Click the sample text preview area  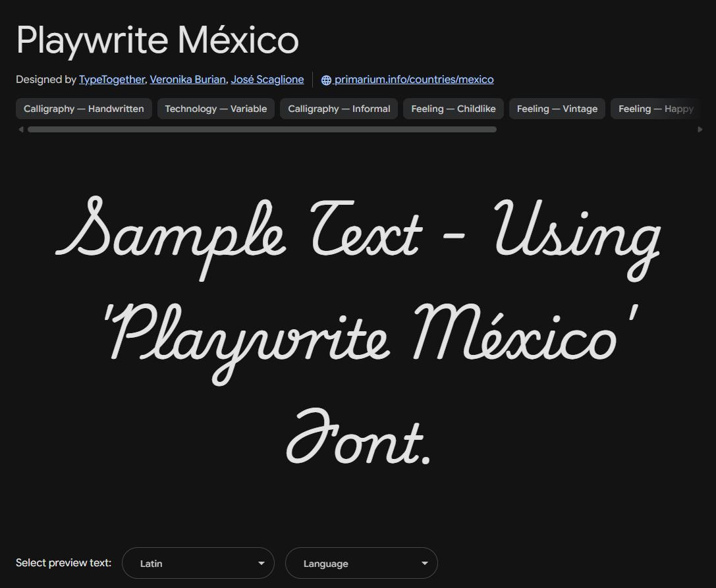[358, 332]
